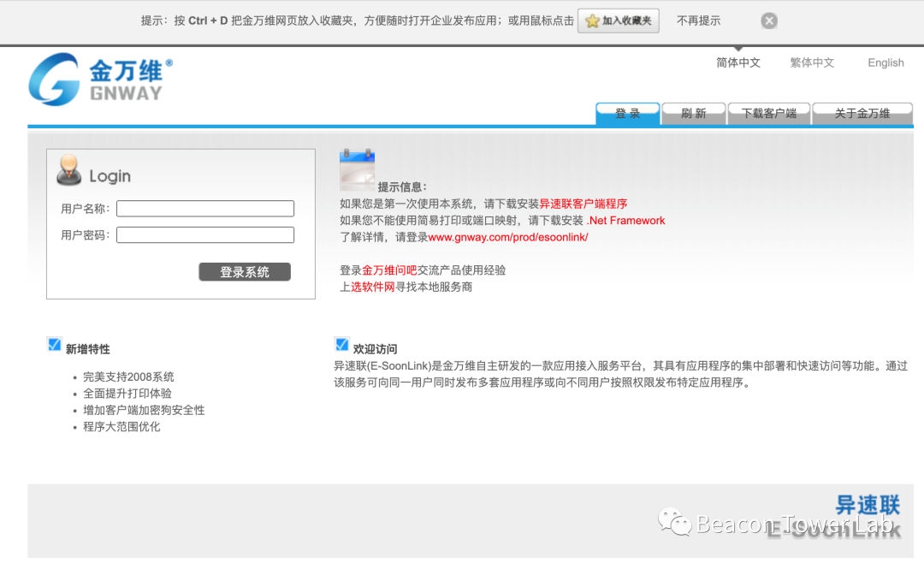The image size is (924, 563).
Task: Switch language to 繁体中文
Action: click(x=812, y=62)
